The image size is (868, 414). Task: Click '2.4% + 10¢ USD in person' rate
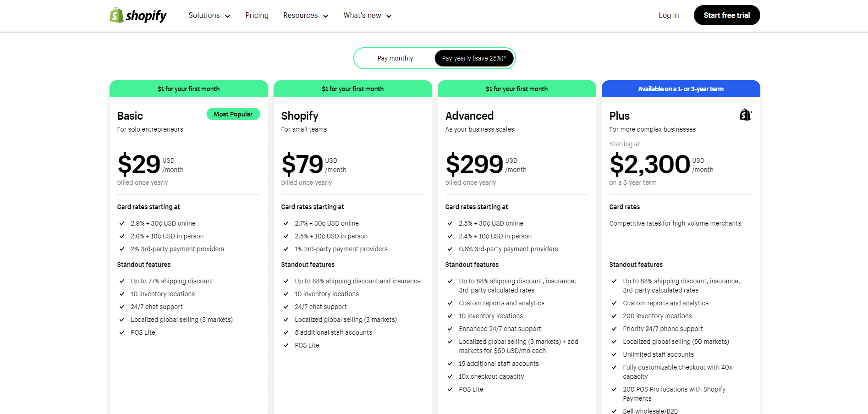pyautogui.click(x=495, y=236)
